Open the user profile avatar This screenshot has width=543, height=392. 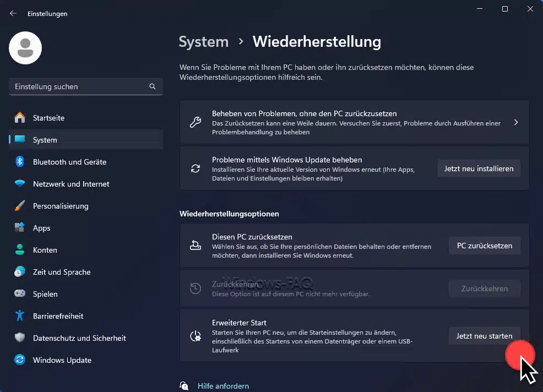coord(25,48)
